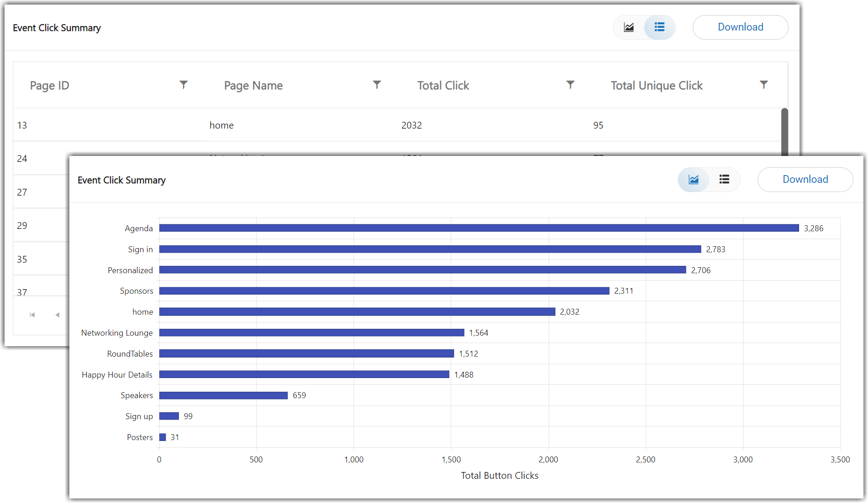The width and height of the screenshot is (868, 503).
Task: Select the Sign in bar
Action: [x=430, y=249]
